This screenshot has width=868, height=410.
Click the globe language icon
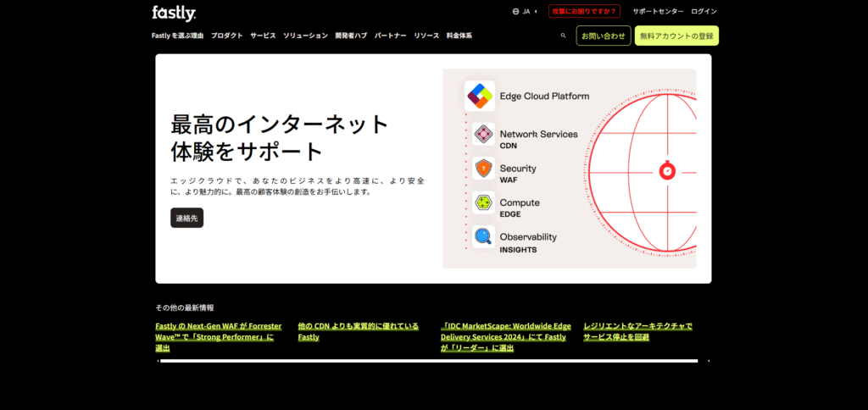click(515, 11)
